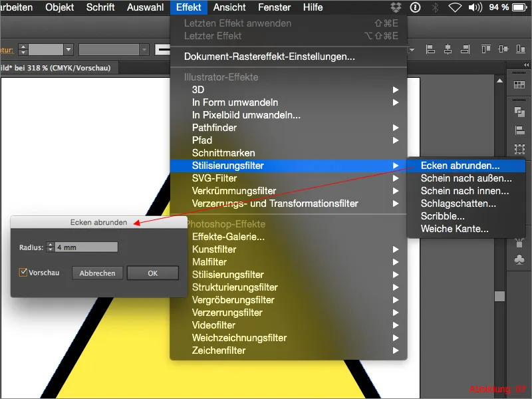Open Effekte-Galerie...
Screen dimensions: 532x399
(289, 237)
